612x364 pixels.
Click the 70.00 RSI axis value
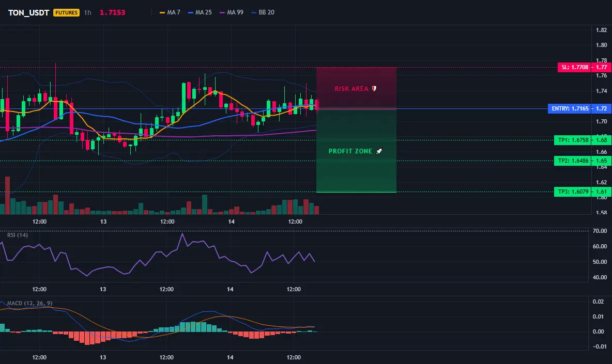(600, 231)
